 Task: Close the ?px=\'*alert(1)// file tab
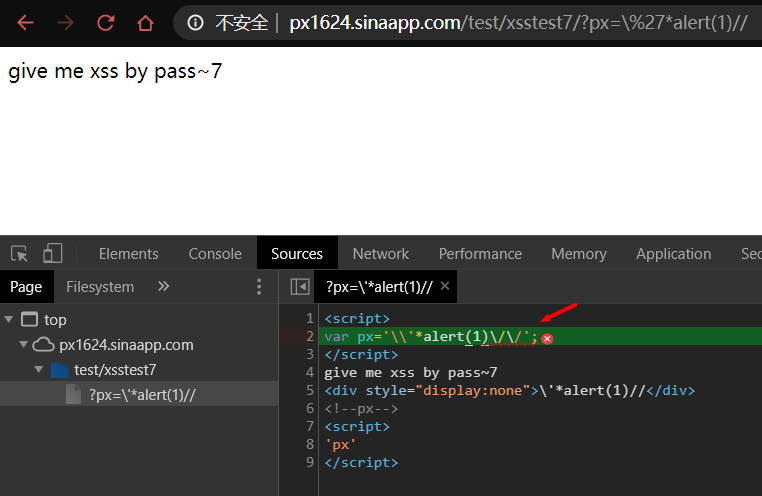[445, 286]
